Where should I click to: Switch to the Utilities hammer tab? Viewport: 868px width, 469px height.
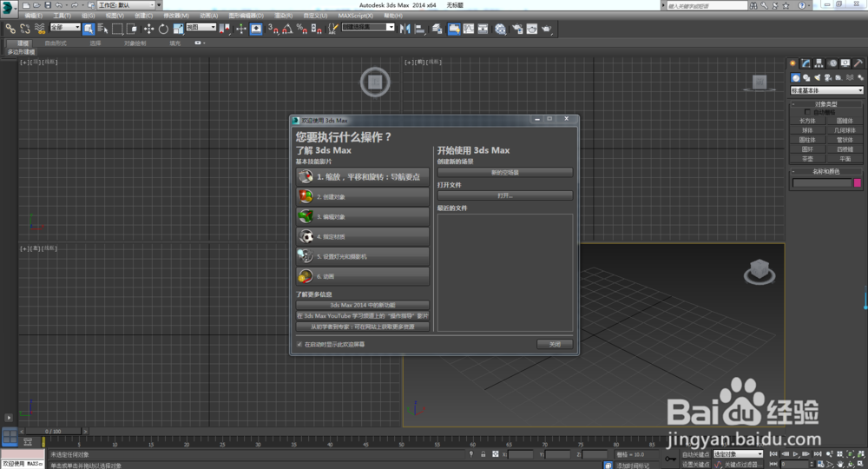coord(858,63)
